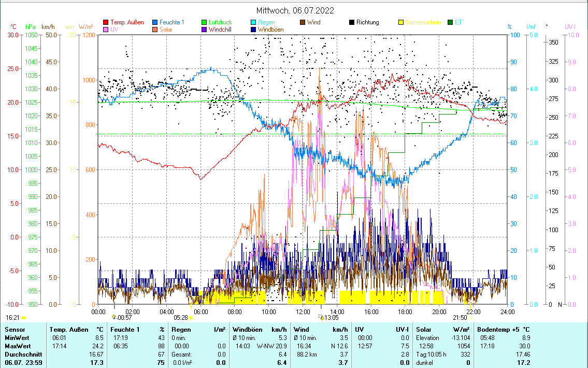Click the red Temp. Außen legend swatch
Image resolution: width=588 pixels, height=368 pixels.
coord(106,22)
